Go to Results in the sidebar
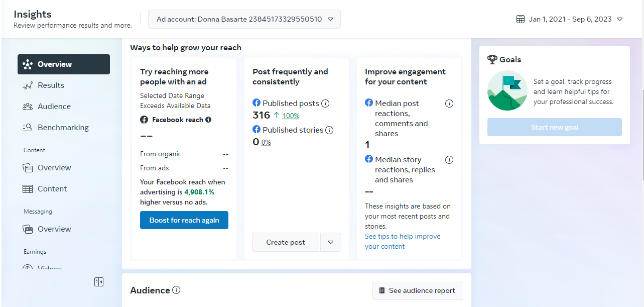Image resolution: width=644 pixels, height=307 pixels. click(51, 85)
